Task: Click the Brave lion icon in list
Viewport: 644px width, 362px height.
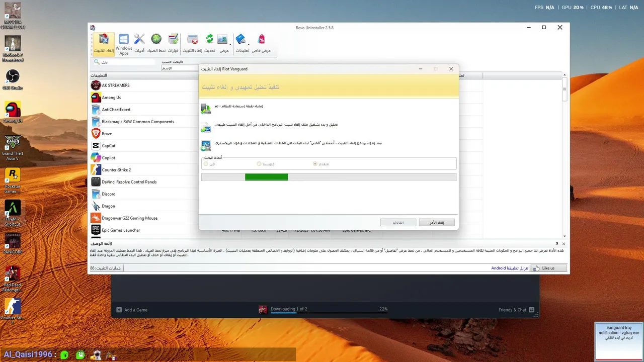Action: point(96,134)
